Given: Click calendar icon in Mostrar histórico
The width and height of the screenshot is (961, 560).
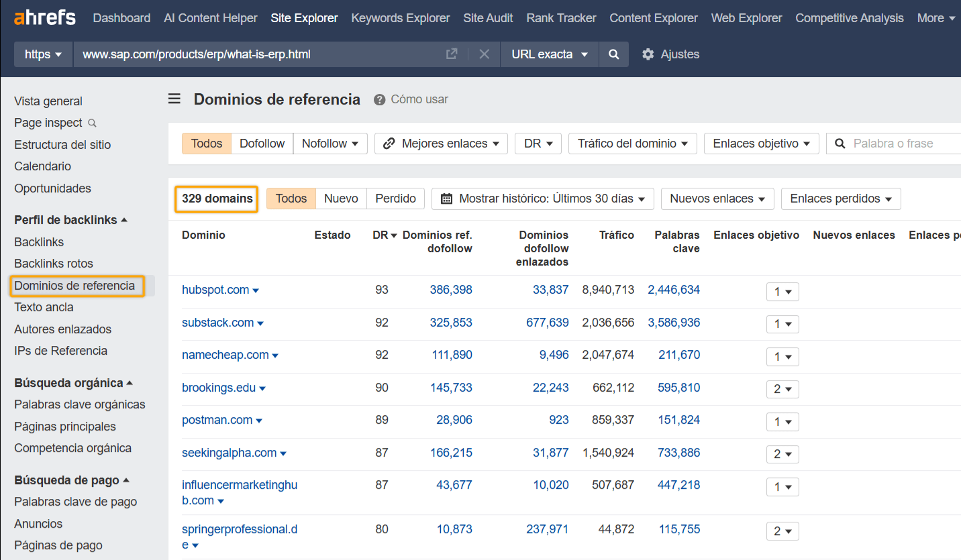Looking at the screenshot, I should click(x=446, y=199).
